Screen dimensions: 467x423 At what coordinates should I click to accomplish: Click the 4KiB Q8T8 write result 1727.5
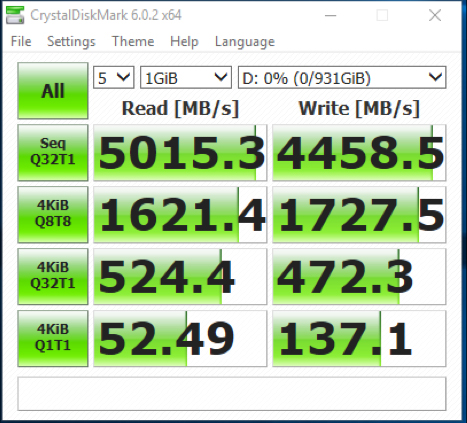point(359,215)
